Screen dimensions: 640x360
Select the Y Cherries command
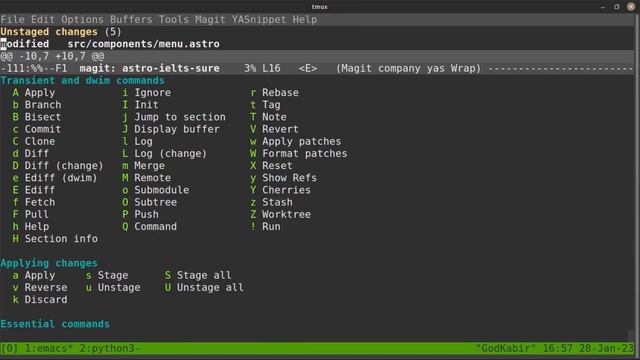280,190
